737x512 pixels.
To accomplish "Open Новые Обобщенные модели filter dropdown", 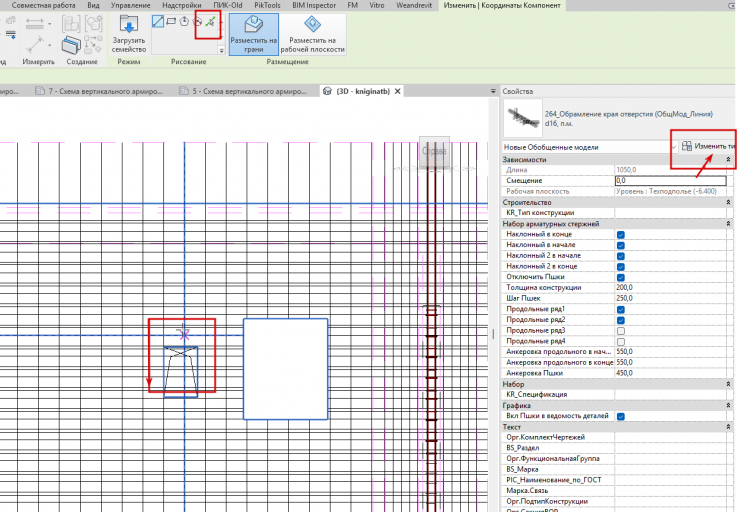I will click(589, 147).
